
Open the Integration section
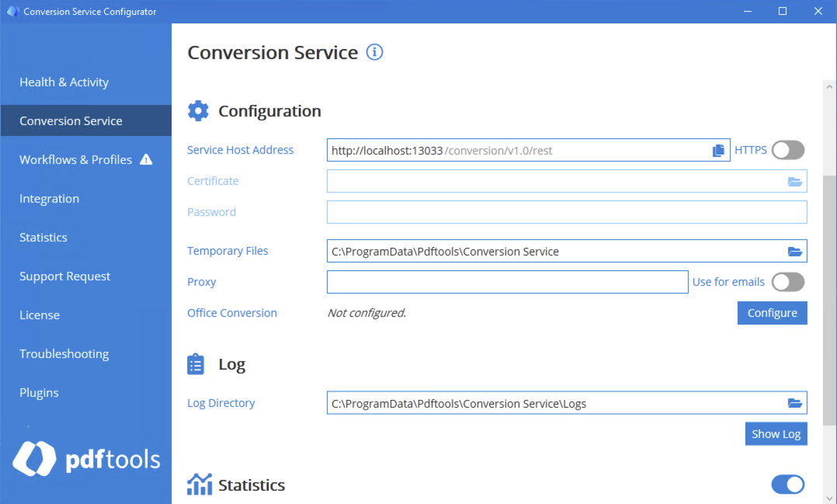click(86, 199)
